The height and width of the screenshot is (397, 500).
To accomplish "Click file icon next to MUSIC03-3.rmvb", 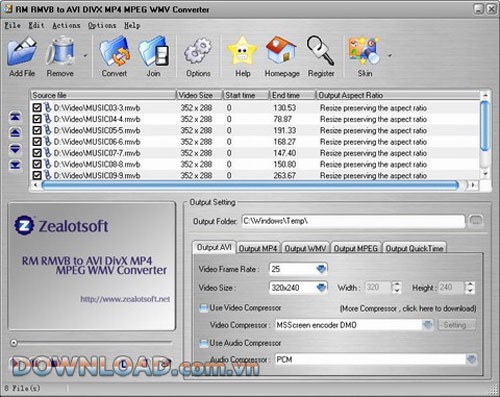I will pos(48,107).
